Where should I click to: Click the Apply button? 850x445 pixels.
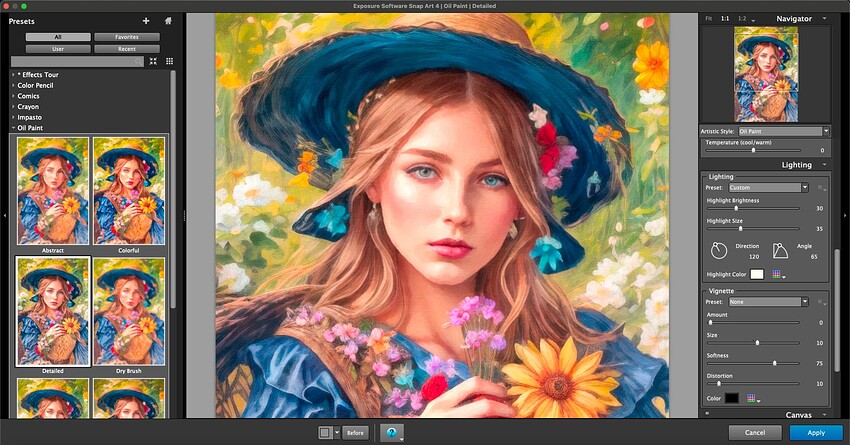(816, 433)
